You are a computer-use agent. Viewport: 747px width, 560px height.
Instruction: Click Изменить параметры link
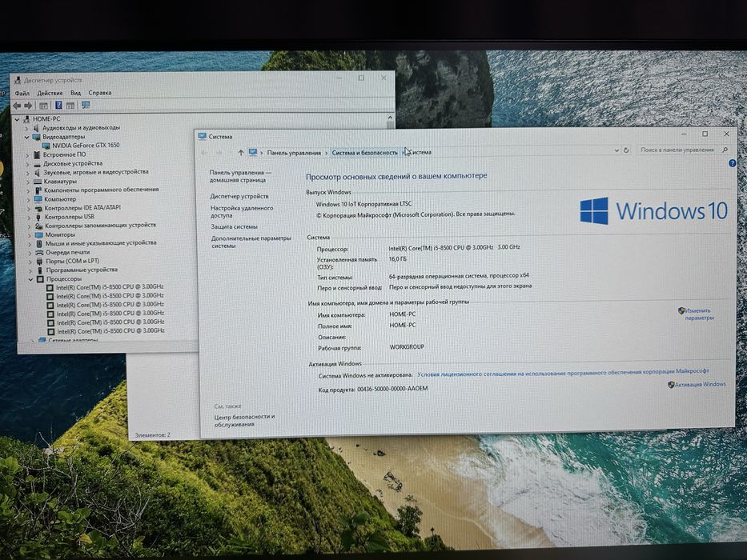click(x=699, y=314)
